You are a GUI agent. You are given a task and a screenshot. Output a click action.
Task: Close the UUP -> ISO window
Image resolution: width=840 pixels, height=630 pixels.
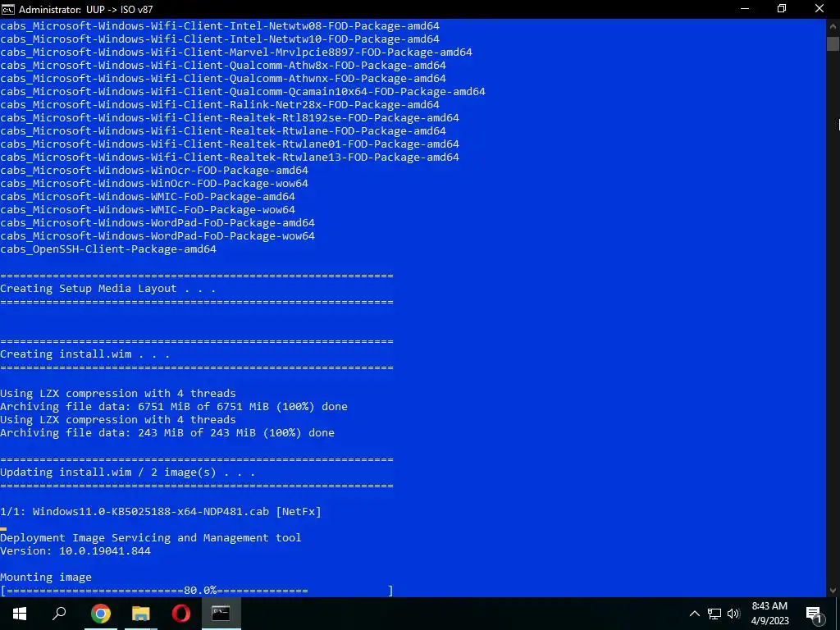click(x=819, y=9)
